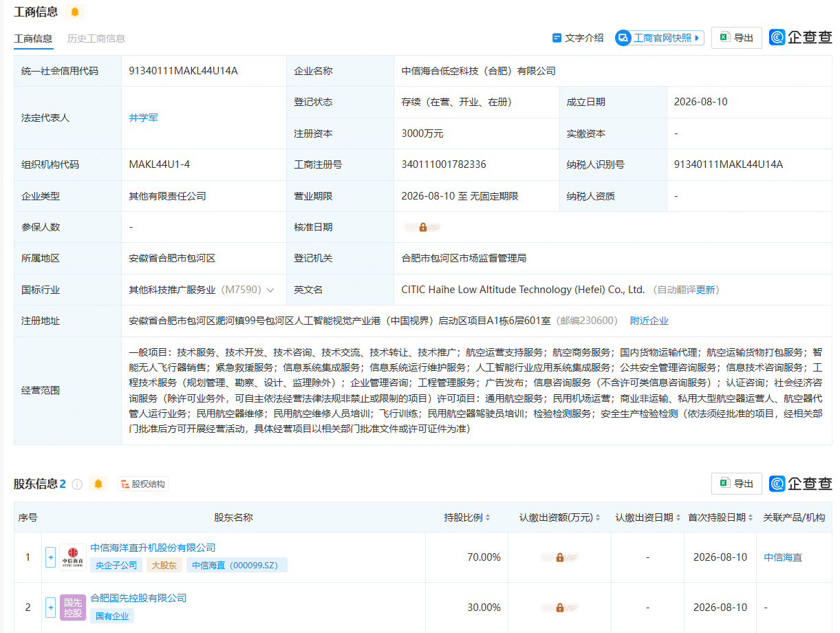Click the 央企子公司 tag
Viewport: 840px width, 633px height.
tap(116, 566)
